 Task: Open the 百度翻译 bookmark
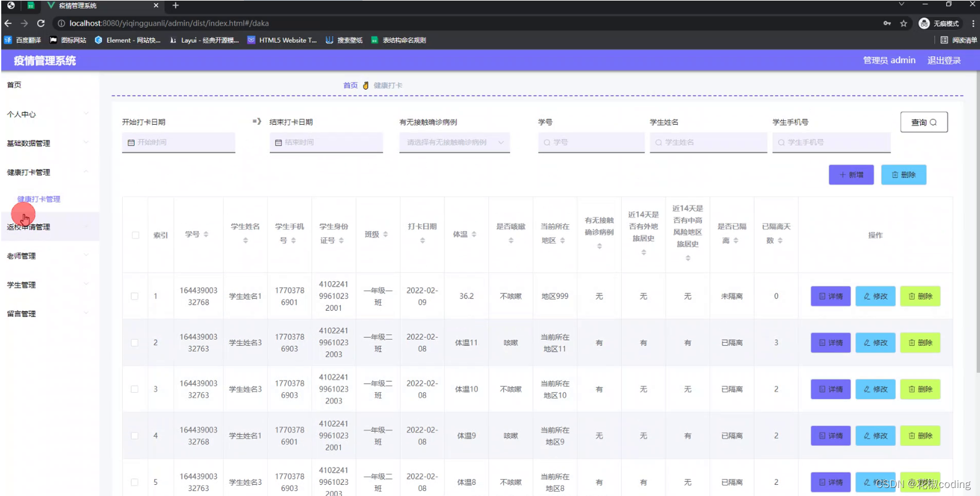tap(23, 40)
